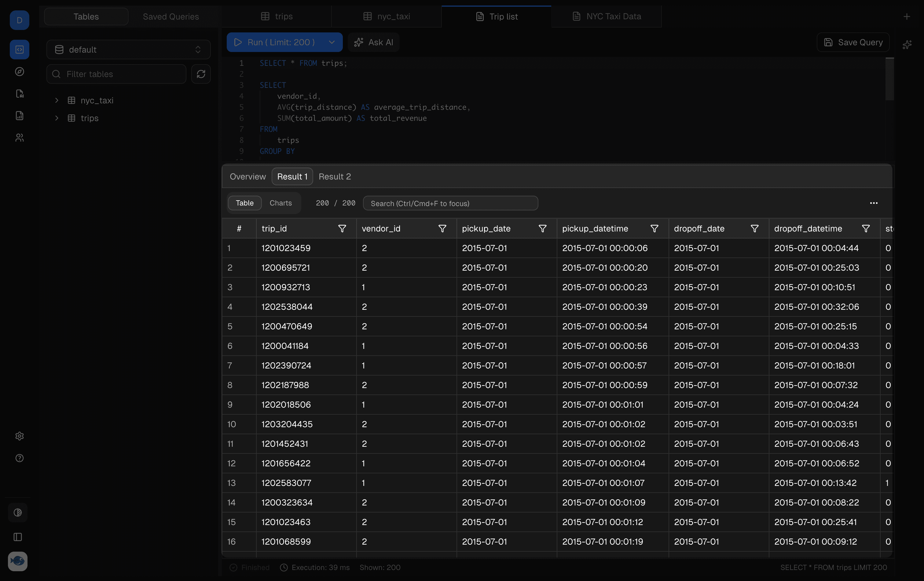The image size is (924, 581).
Task: Open the Run limit dropdown arrow
Action: 332,42
